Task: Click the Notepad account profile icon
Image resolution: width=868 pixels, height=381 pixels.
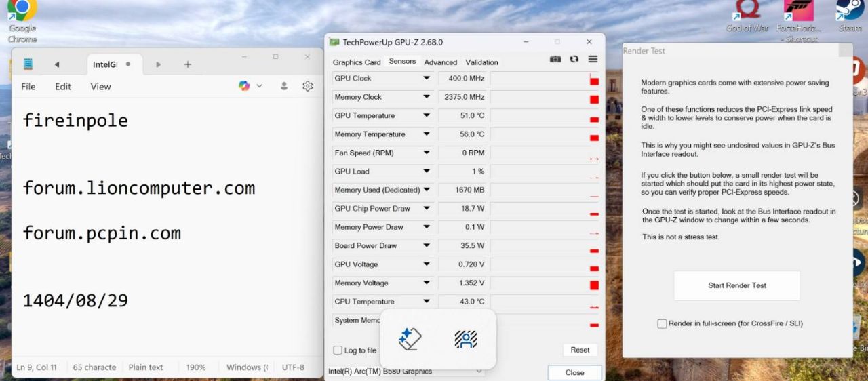Action: (x=284, y=86)
